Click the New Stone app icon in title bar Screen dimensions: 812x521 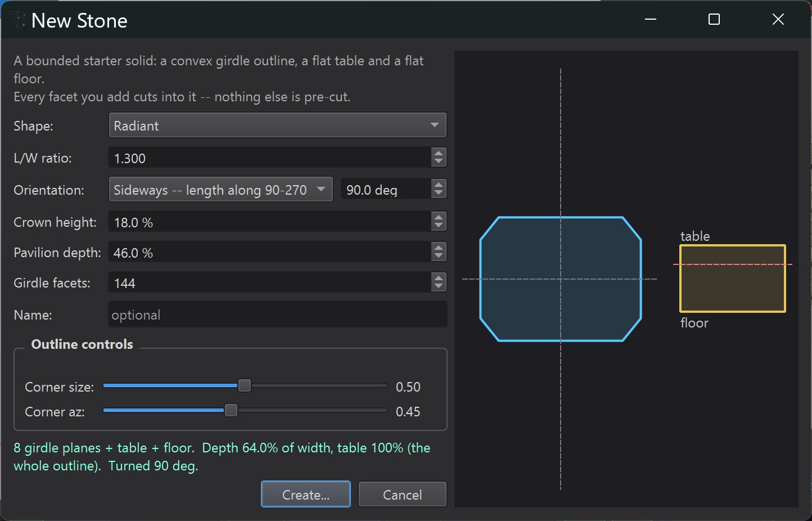[x=19, y=21]
